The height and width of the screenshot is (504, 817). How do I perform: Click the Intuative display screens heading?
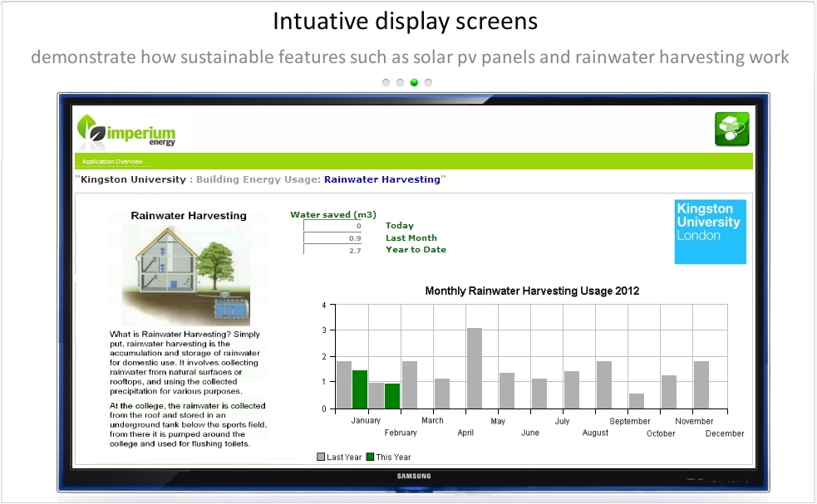tap(406, 22)
